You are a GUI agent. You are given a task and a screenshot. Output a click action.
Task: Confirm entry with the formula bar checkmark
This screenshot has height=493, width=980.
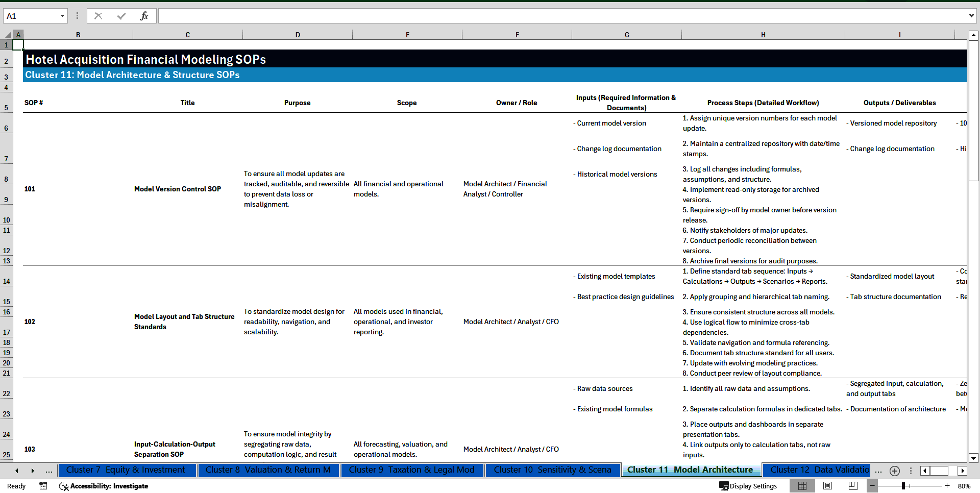tap(121, 16)
